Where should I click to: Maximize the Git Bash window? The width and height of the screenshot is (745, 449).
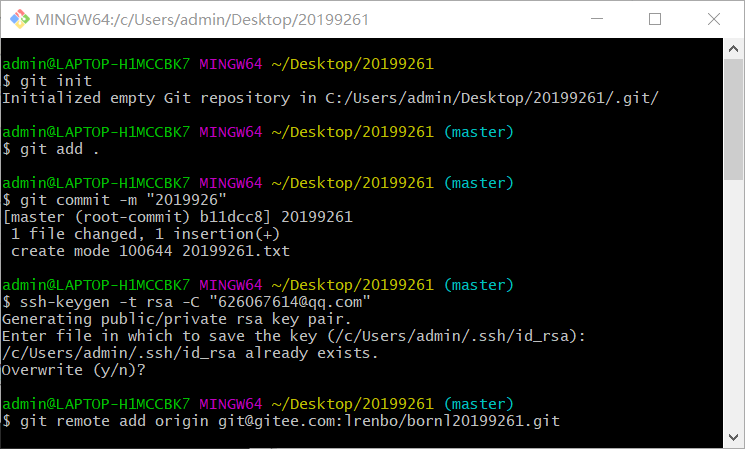point(655,19)
